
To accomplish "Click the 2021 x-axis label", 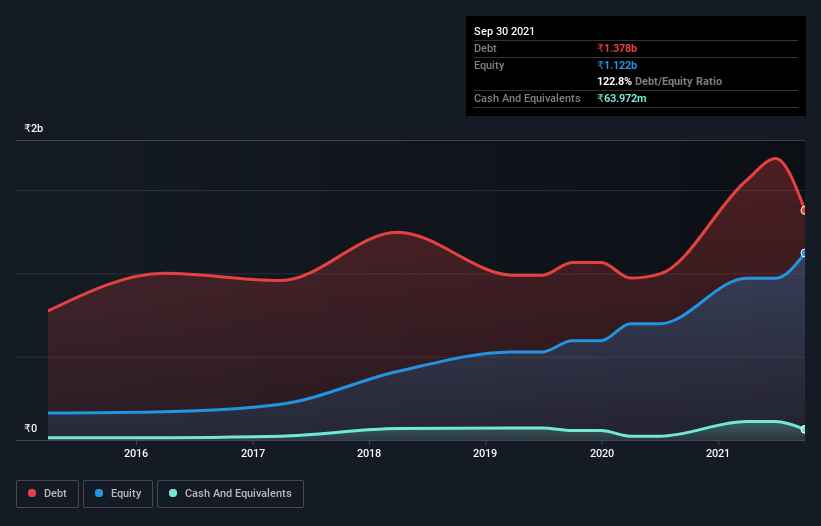I will tap(718, 453).
